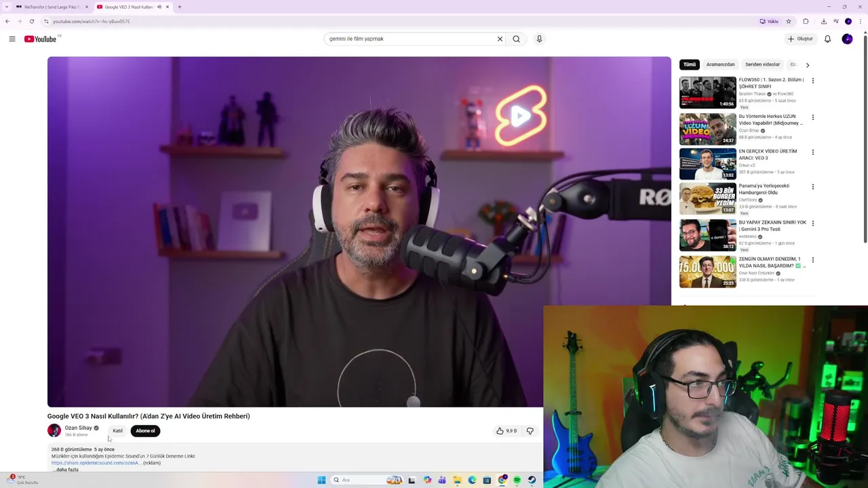Select the 'Aramanızdan' filter chip
The image size is (868, 488).
720,64
